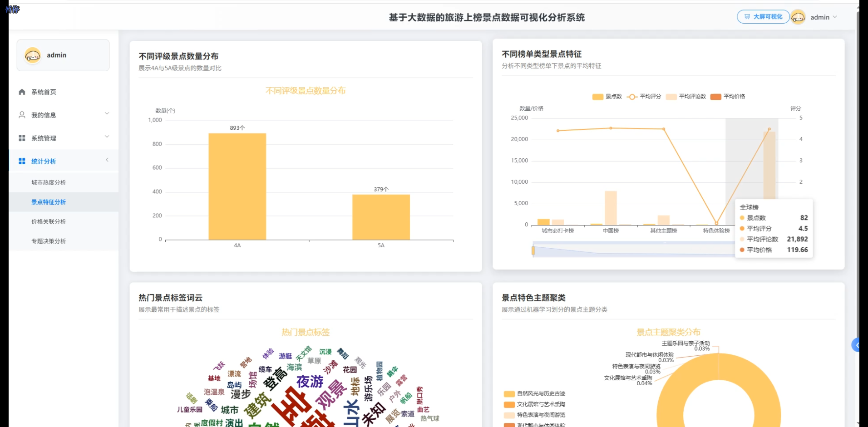
Task: Click the word 夜游 in the tag cloud
Action: coord(310,382)
